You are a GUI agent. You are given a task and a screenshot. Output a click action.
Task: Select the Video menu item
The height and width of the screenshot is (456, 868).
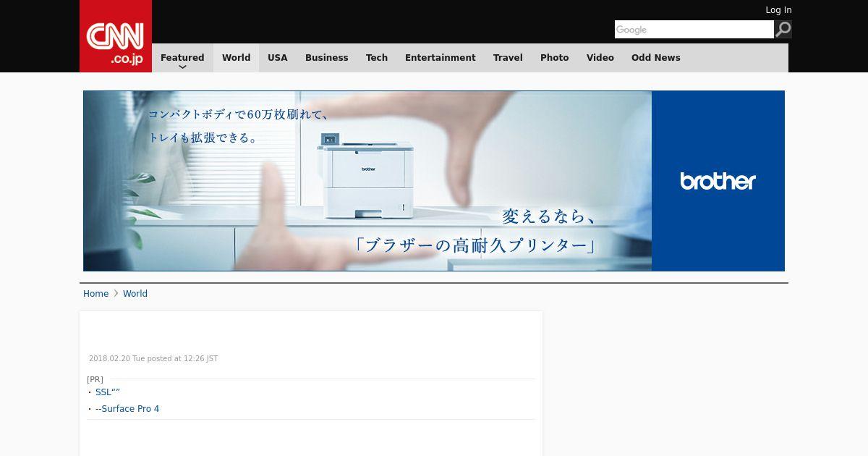tap(600, 58)
